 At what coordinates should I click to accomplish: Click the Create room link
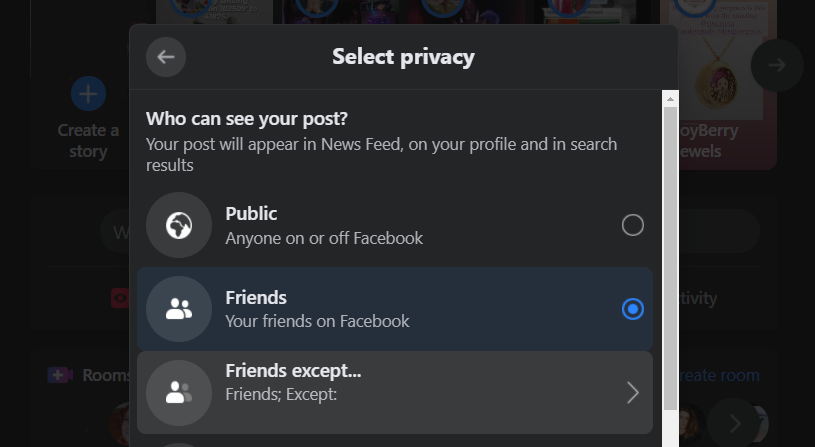(719, 376)
